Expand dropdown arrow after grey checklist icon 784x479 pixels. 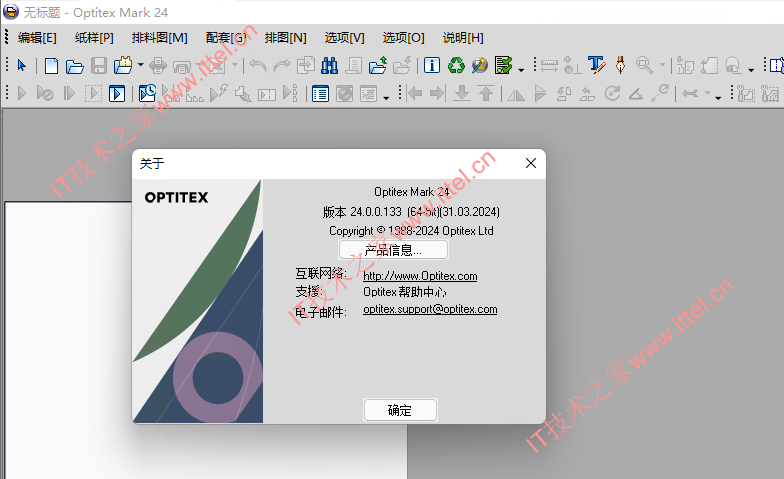pos(386,98)
